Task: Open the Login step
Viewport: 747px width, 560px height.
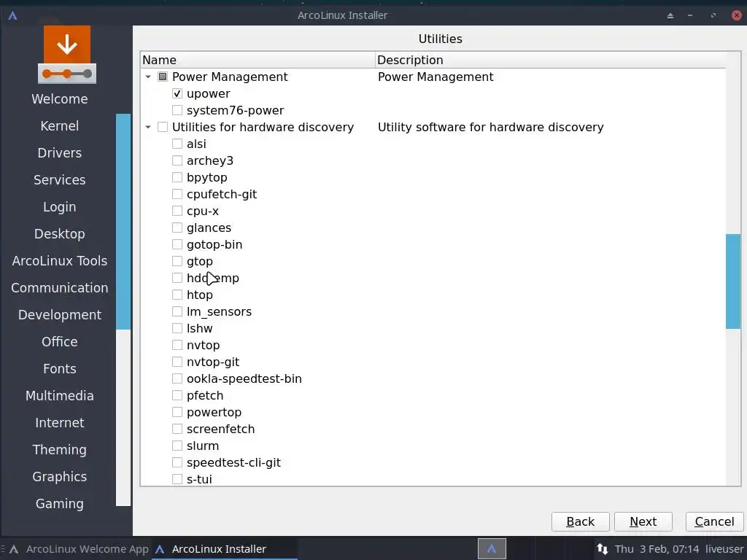Action: click(60, 207)
